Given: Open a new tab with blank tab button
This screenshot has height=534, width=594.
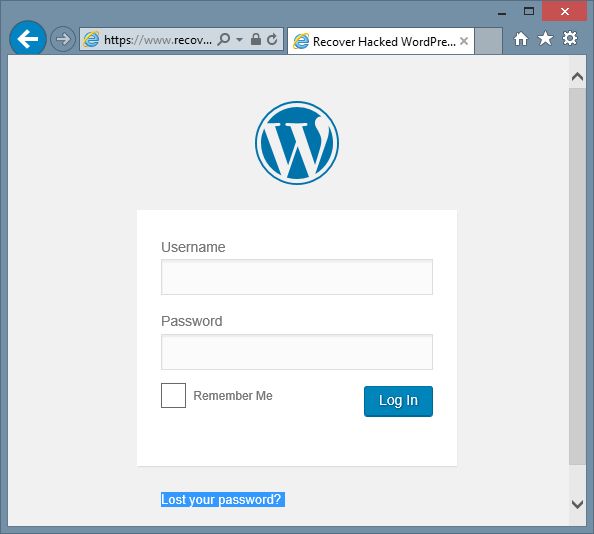Looking at the screenshot, I should point(489,41).
